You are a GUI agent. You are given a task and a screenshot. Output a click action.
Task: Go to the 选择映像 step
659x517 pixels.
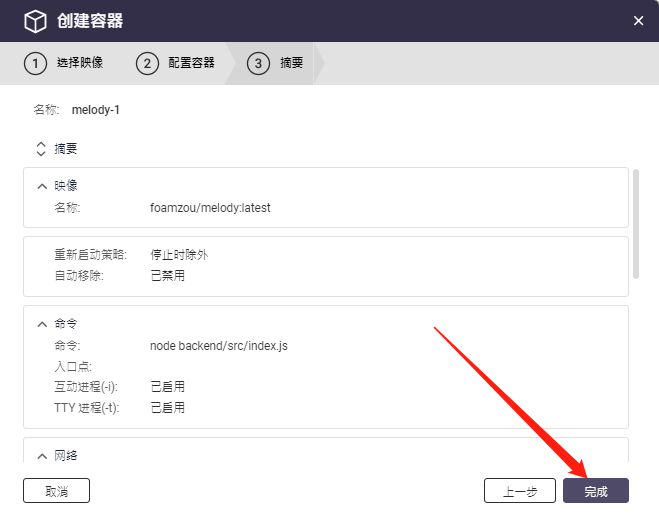pos(79,64)
